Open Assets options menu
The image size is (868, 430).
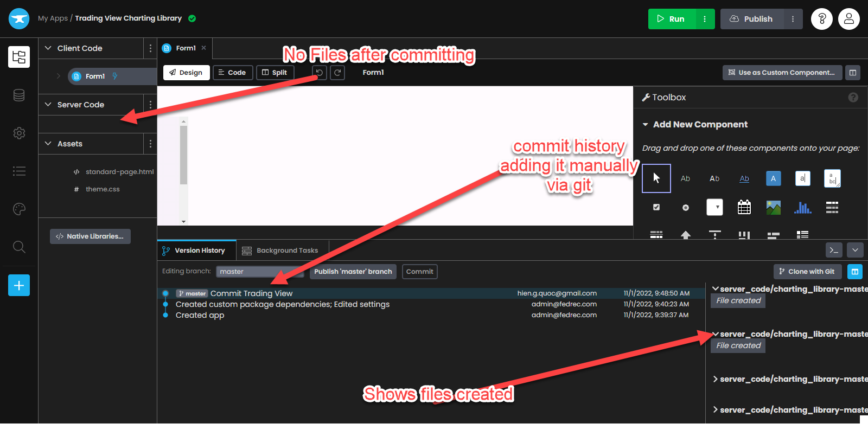(x=150, y=144)
